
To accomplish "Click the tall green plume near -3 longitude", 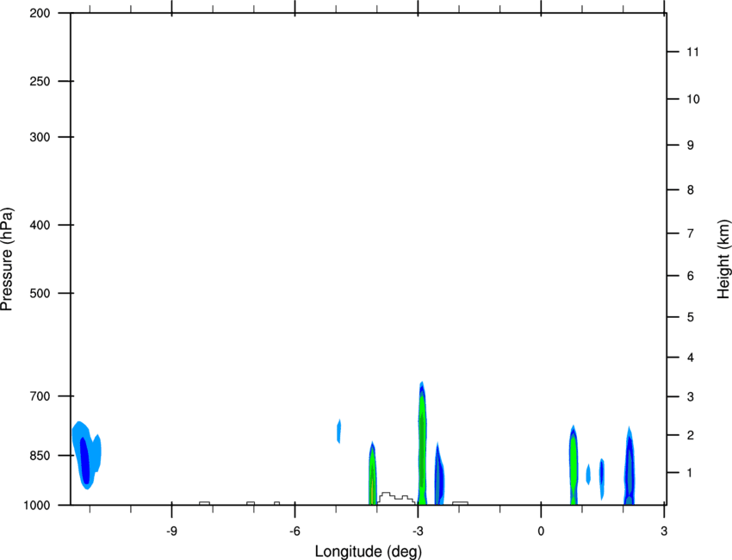I will (x=422, y=444).
